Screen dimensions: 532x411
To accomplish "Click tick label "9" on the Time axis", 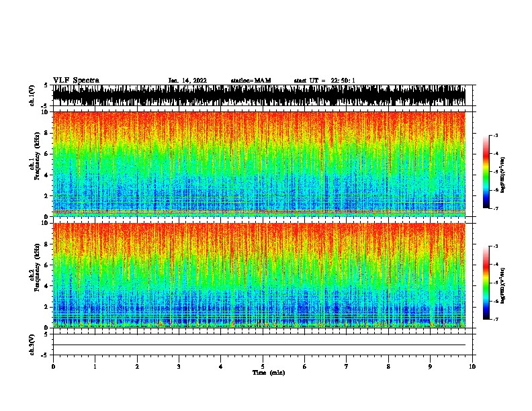I will [430, 367].
